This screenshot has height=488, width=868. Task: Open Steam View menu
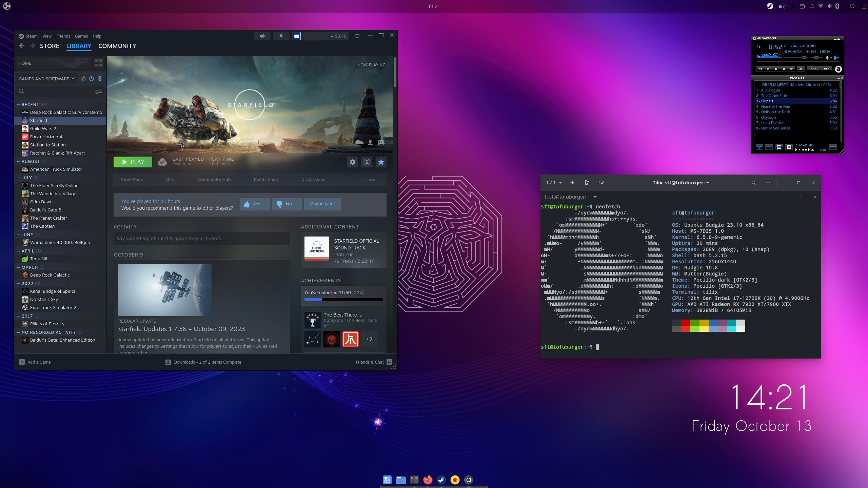[x=47, y=36]
